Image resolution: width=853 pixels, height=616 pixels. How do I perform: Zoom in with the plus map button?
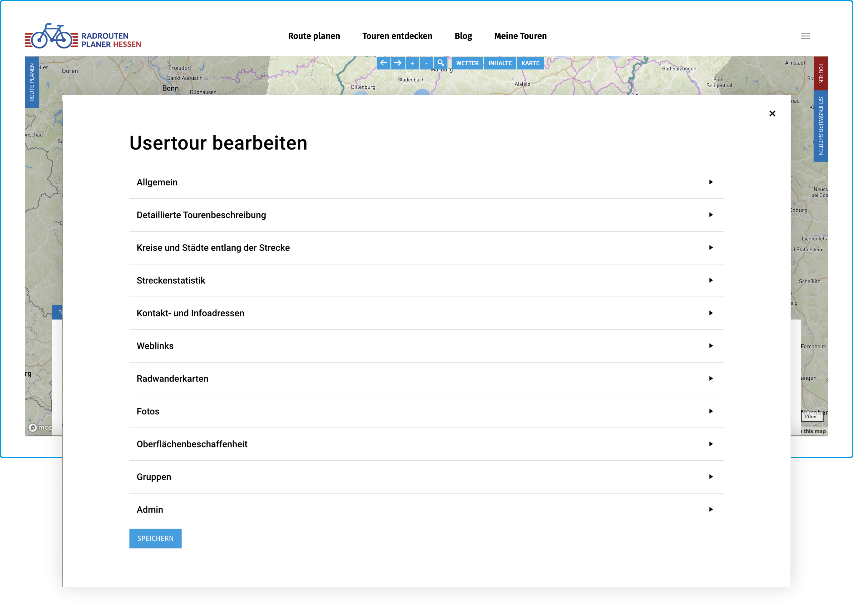(x=412, y=63)
